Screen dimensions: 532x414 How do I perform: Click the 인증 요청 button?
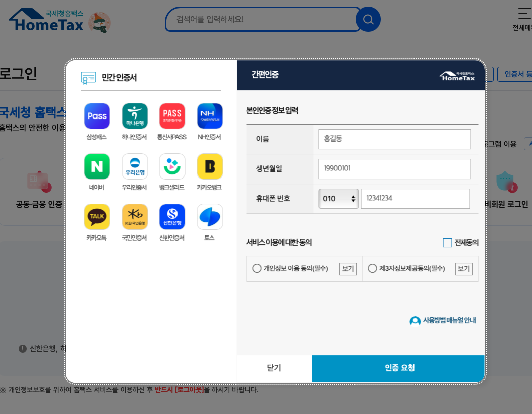[x=398, y=369]
